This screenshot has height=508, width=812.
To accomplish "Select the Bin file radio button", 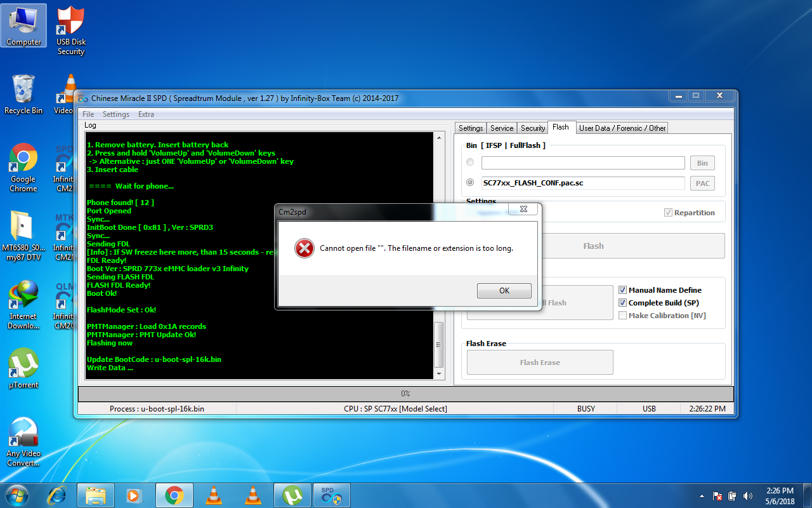I will point(470,163).
